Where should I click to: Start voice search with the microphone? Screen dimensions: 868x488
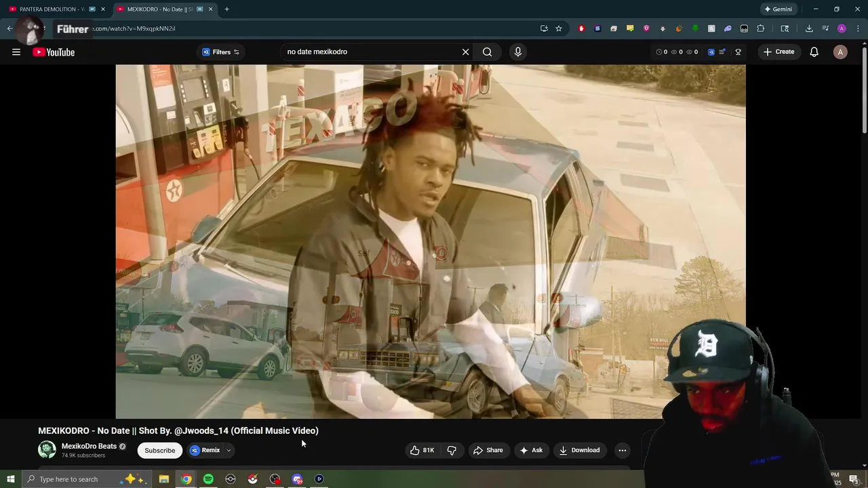click(518, 52)
